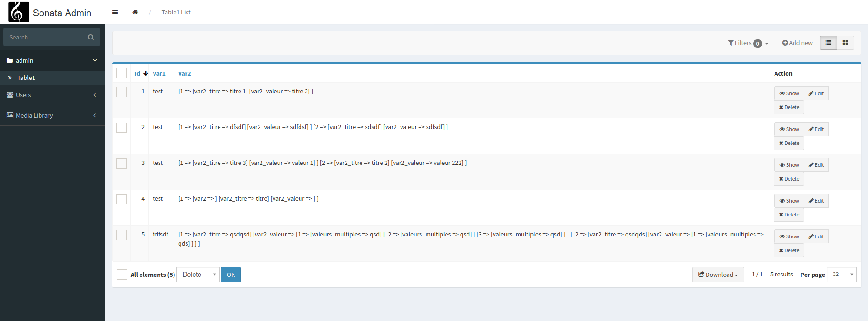The width and height of the screenshot is (868, 321).
Task: Click the Sonata Admin treble clef logo
Action: [19, 12]
